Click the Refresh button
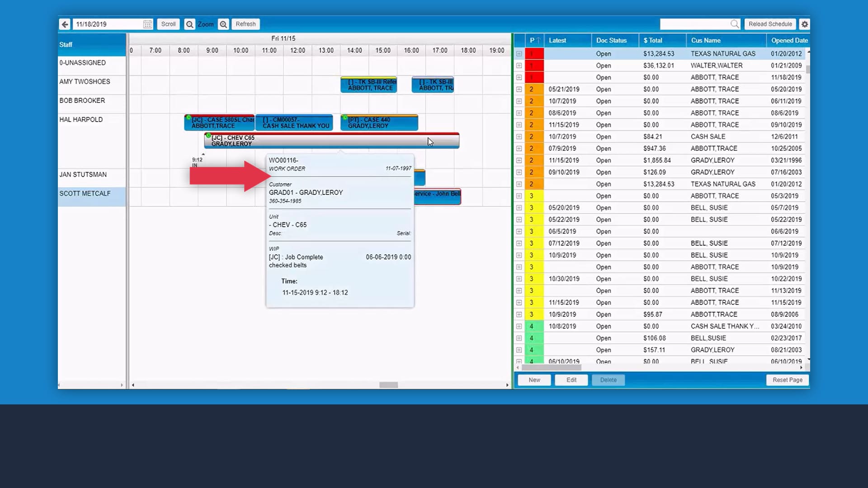Viewport: 868px width, 488px height. pyautogui.click(x=245, y=24)
